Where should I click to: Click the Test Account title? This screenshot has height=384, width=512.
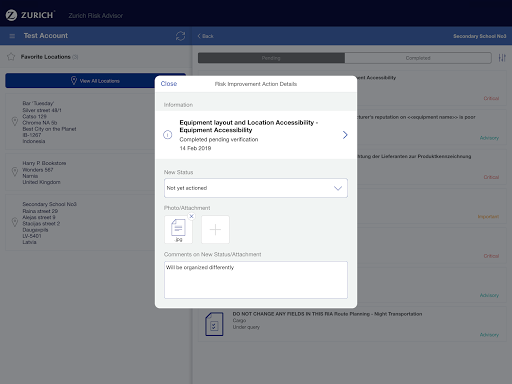pyautogui.click(x=46, y=36)
